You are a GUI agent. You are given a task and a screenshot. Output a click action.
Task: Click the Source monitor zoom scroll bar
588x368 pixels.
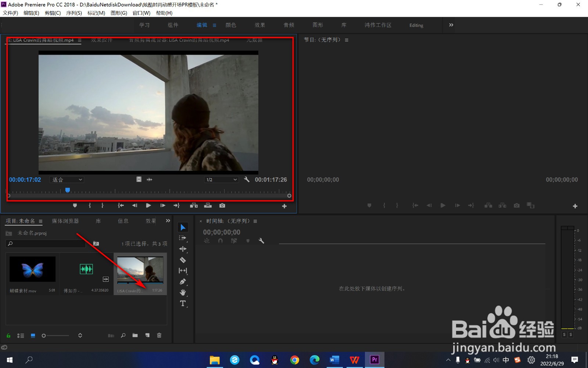(149, 196)
